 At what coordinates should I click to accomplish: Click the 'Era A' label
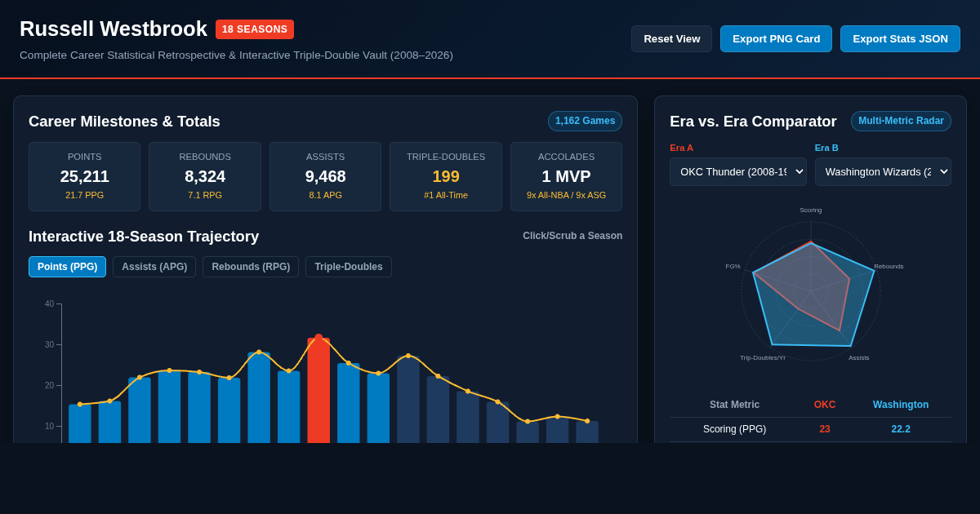coord(681,148)
